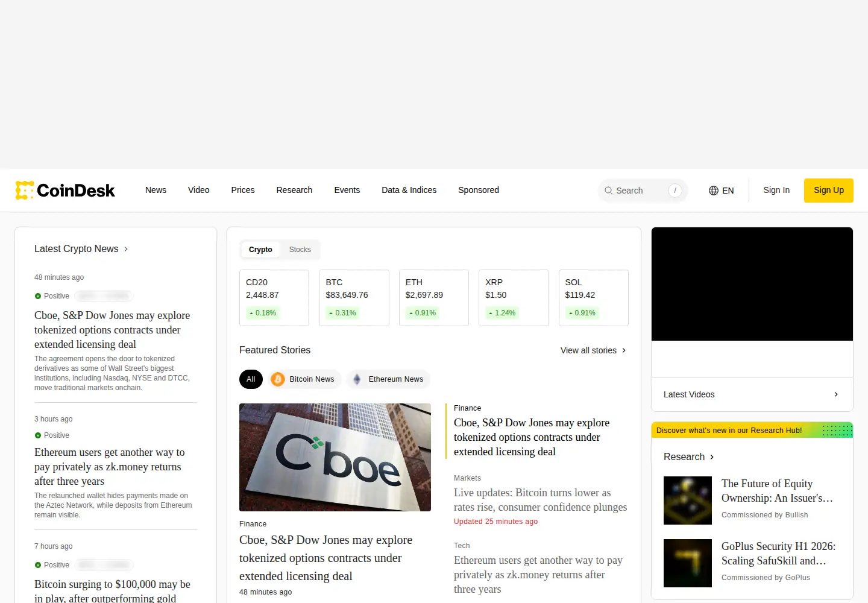The image size is (868, 603).
Task: Open Data & Indices menu
Action: tap(409, 190)
